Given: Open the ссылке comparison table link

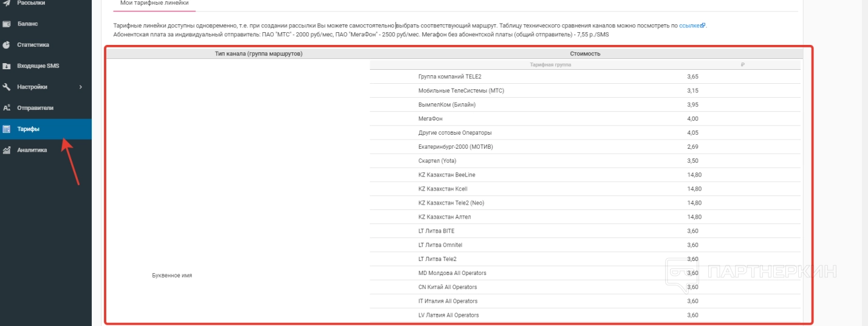Looking at the screenshot, I should pyautogui.click(x=689, y=26).
